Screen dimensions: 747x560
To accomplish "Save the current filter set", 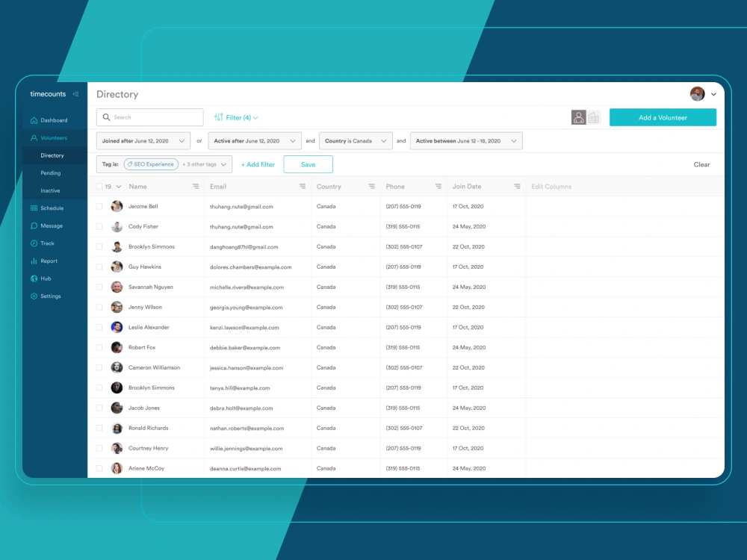I will (x=308, y=164).
